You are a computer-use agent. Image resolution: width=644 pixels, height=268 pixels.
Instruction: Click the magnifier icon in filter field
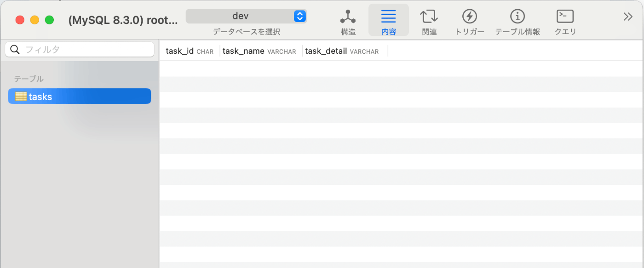(x=15, y=50)
